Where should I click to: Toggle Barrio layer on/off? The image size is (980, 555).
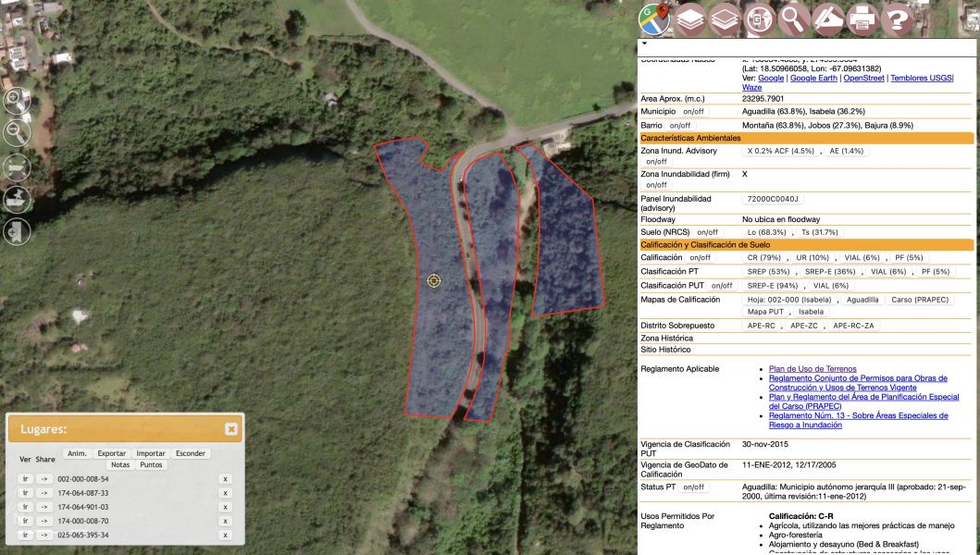point(679,125)
